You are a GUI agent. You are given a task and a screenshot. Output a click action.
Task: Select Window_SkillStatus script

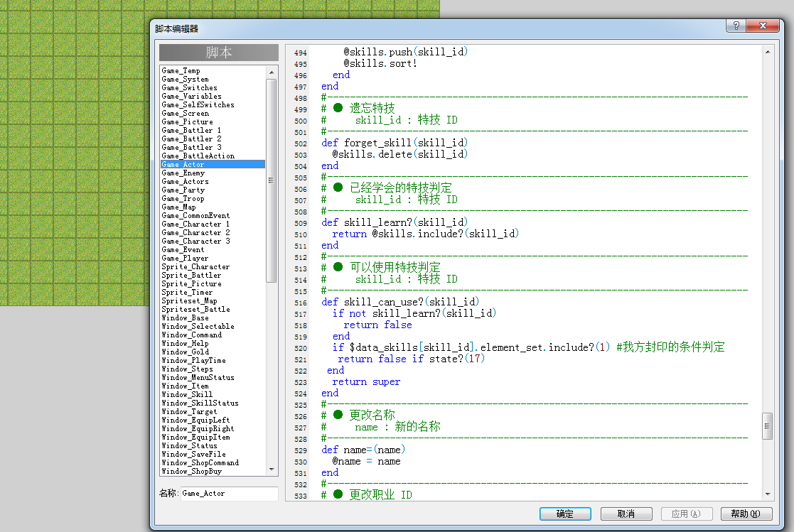213,403
